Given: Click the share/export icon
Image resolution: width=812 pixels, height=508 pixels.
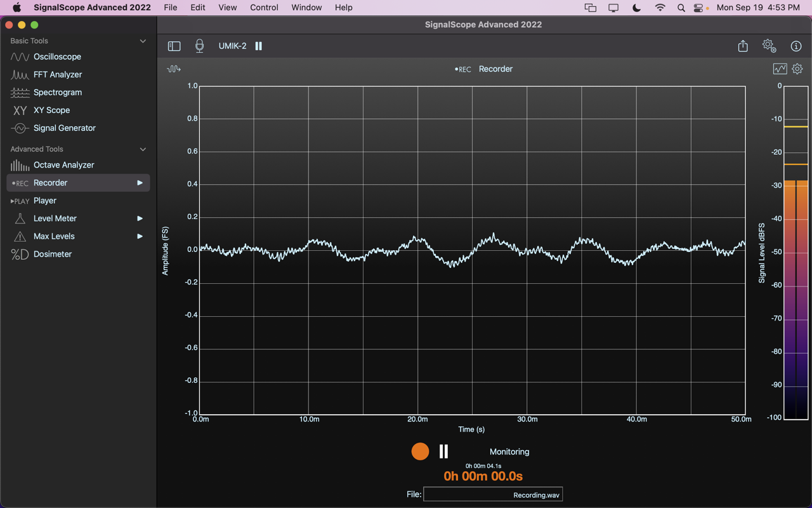Looking at the screenshot, I should [x=743, y=46].
